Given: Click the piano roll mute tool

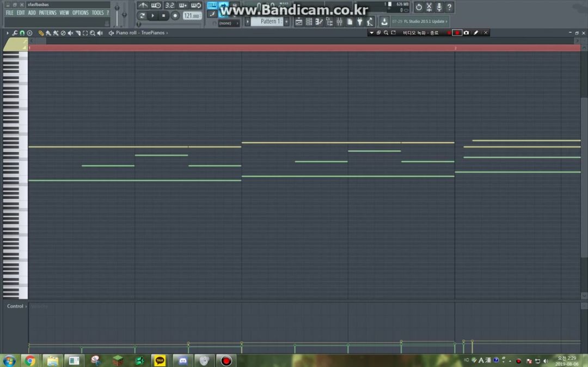Looking at the screenshot, I should (x=70, y=33).
